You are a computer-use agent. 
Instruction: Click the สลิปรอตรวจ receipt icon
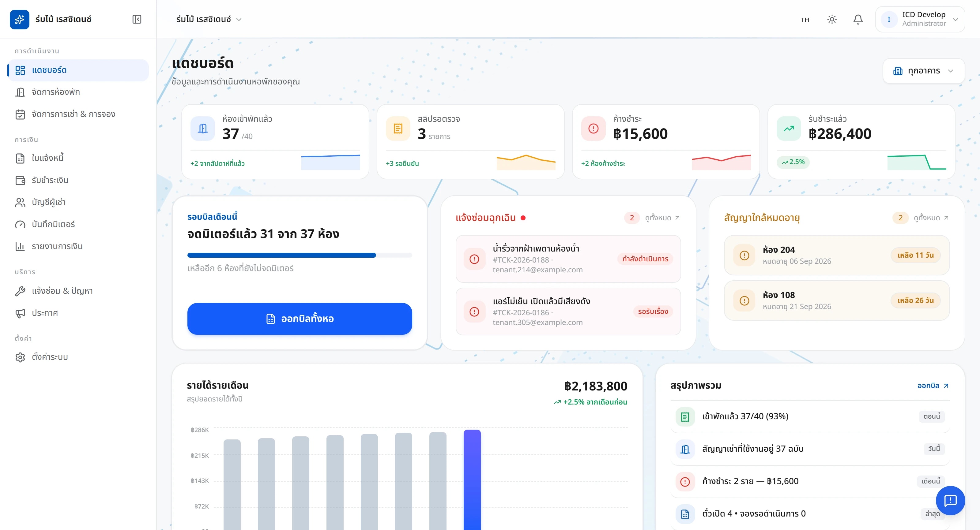click(x=398, y=129)
